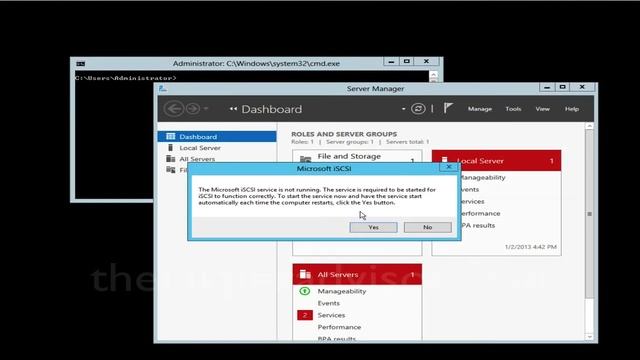Open the Local Server tile header
Screen dimensions: 640x360
[496, 161]
